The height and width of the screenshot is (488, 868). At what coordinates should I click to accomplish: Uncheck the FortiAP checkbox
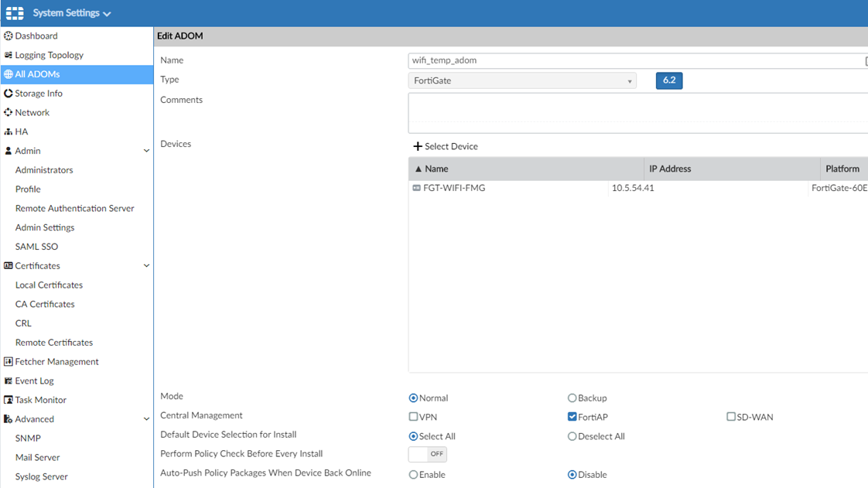point(572,417)
